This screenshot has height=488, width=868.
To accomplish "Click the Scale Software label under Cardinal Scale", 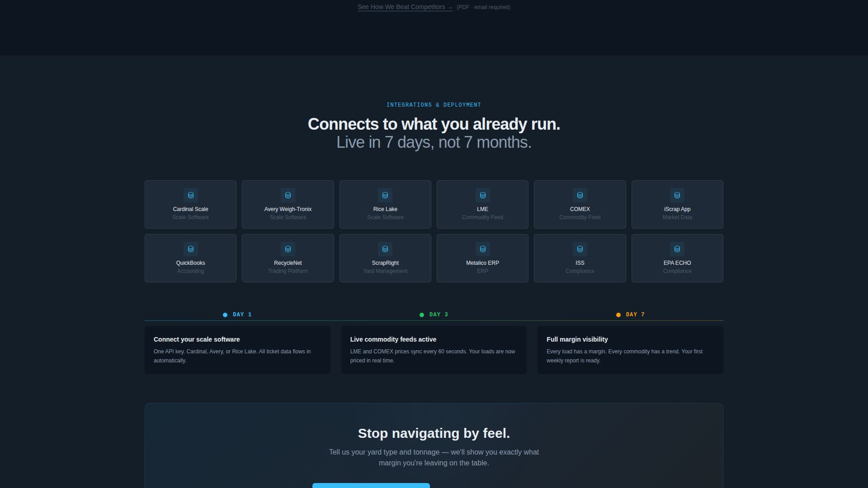I will click(x=190, y=217).
